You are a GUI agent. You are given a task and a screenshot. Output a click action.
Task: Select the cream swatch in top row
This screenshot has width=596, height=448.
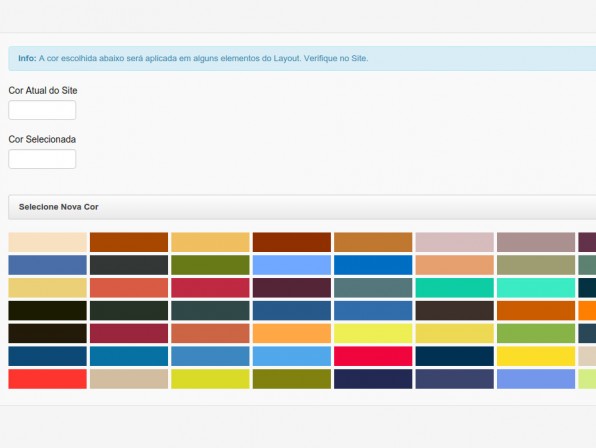coord(48,242)
